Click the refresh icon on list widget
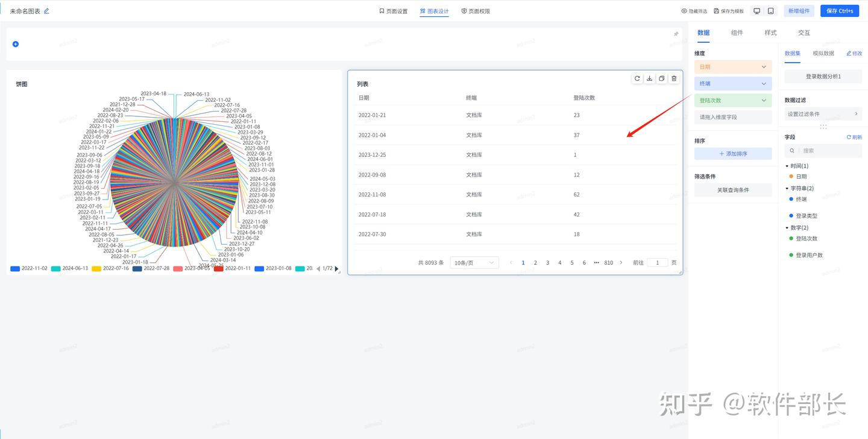Image resolution: width=868 pixels, height=439 pixels. click(637, 78)
